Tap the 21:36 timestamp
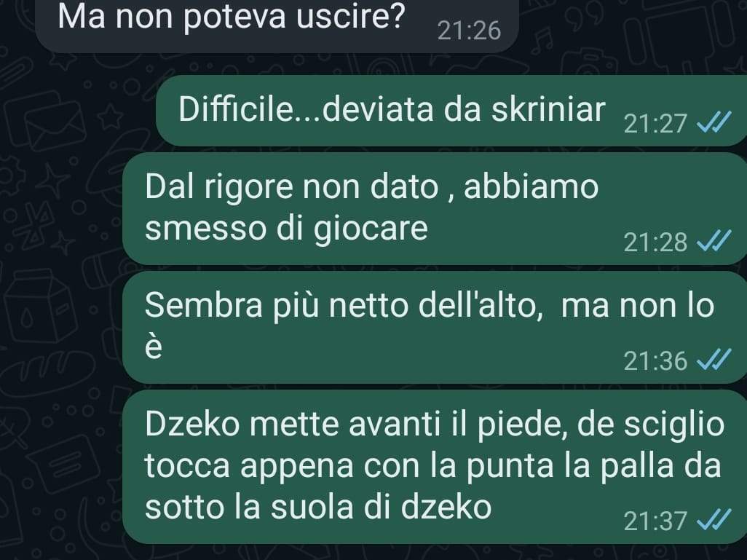 point(655,360)
